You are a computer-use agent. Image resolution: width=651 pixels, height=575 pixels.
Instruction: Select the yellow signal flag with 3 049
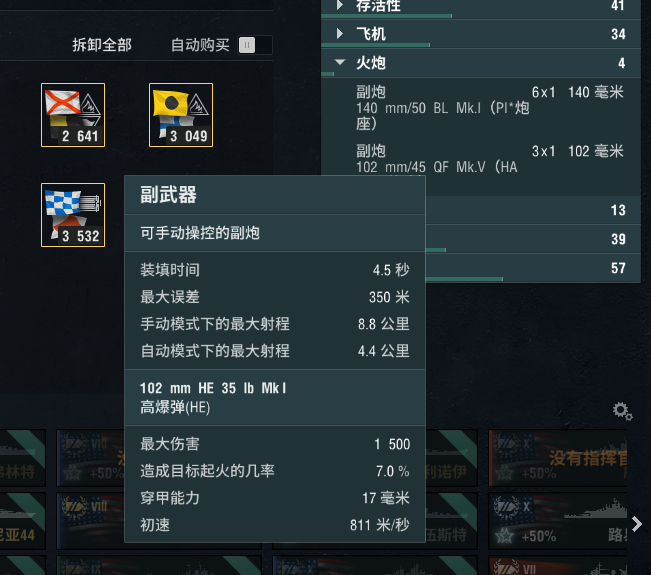pyautogui.click(x=181, y=115)
